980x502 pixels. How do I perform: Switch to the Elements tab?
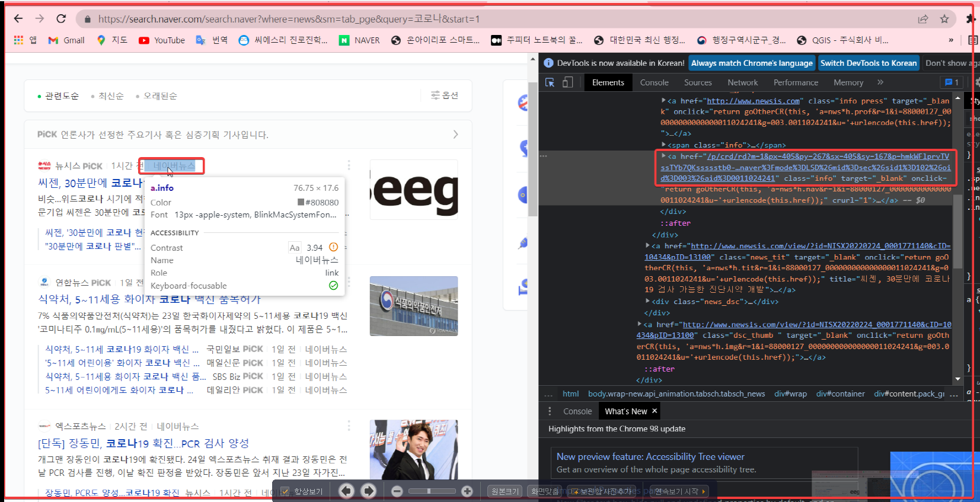point(608,82)
